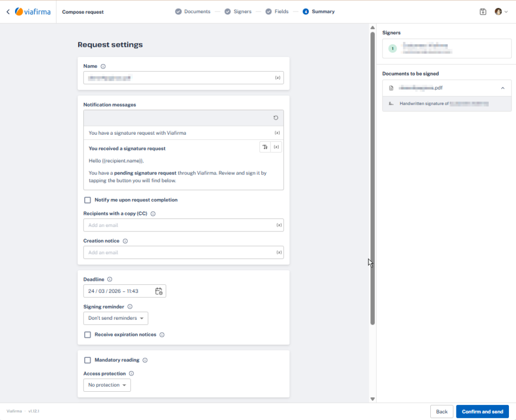Reset notification message with circular arrow icon
This screenshot has width=516, height=420.
(276, 117)
